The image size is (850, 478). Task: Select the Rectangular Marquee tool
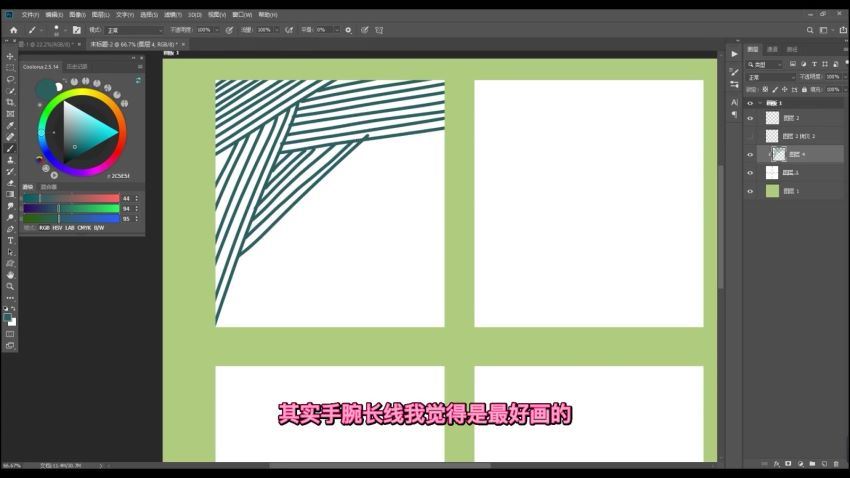(10, 68)
